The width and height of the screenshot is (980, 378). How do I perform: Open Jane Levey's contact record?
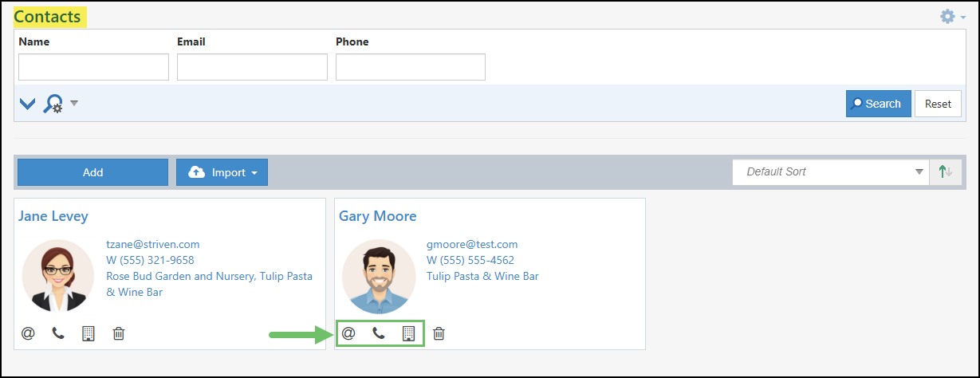point(53,216)
